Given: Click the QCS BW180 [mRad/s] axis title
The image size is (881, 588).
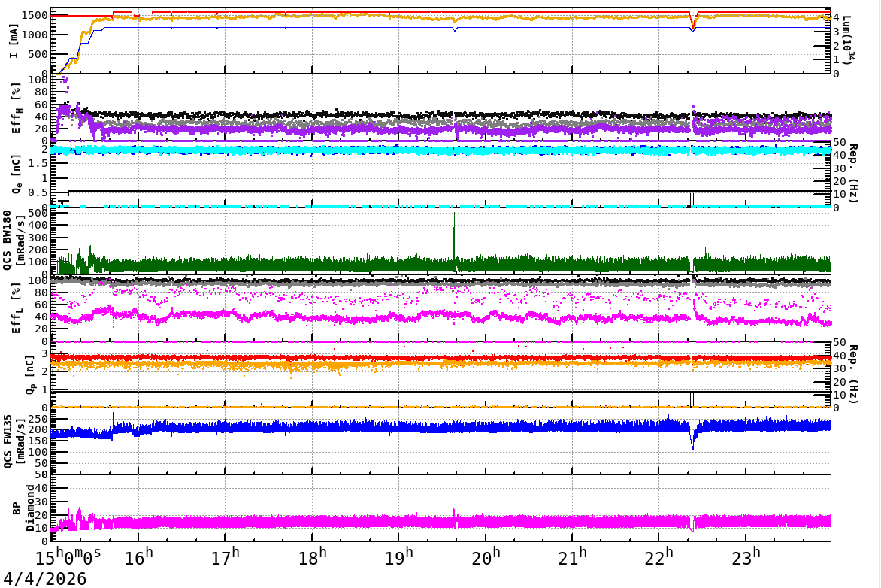Looking at the screenshot, I should coord(14,240).
